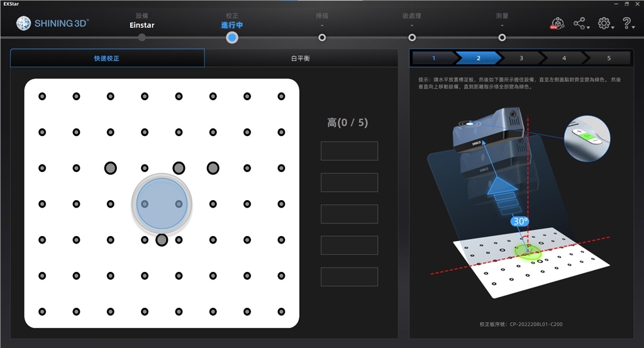Click the blue alignment circle on board
The width and height of the screenshot is (644, 348).
(162, 204)
